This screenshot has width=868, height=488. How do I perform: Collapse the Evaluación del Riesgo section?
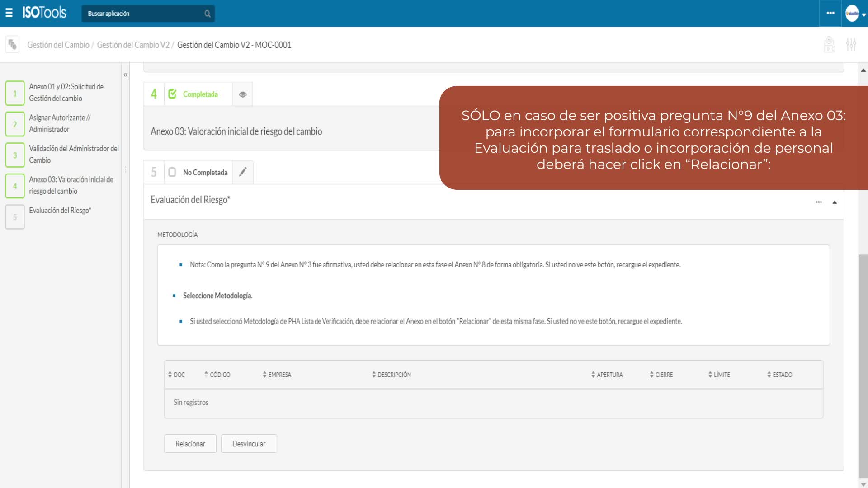(835, 202)
